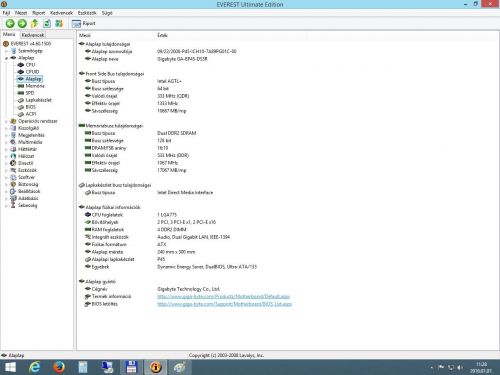This screenshot has height=375, width=500.
Task: Go forward with the green right arrow
Action: click(x=22, y=23)
